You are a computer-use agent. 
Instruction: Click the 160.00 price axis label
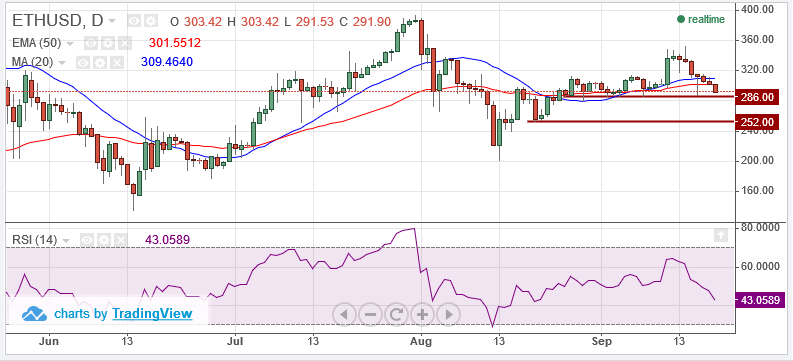[x=757, y=191]
